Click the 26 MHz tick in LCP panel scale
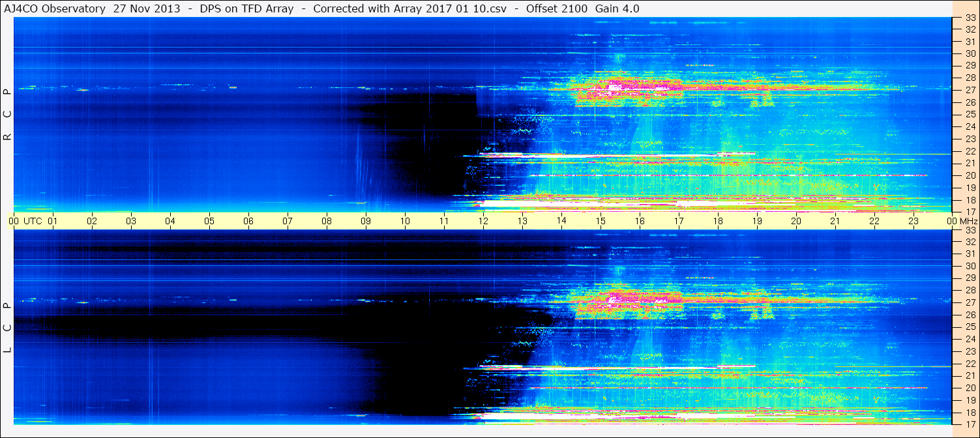Screen dimensions: 980x438 [970, 315]
